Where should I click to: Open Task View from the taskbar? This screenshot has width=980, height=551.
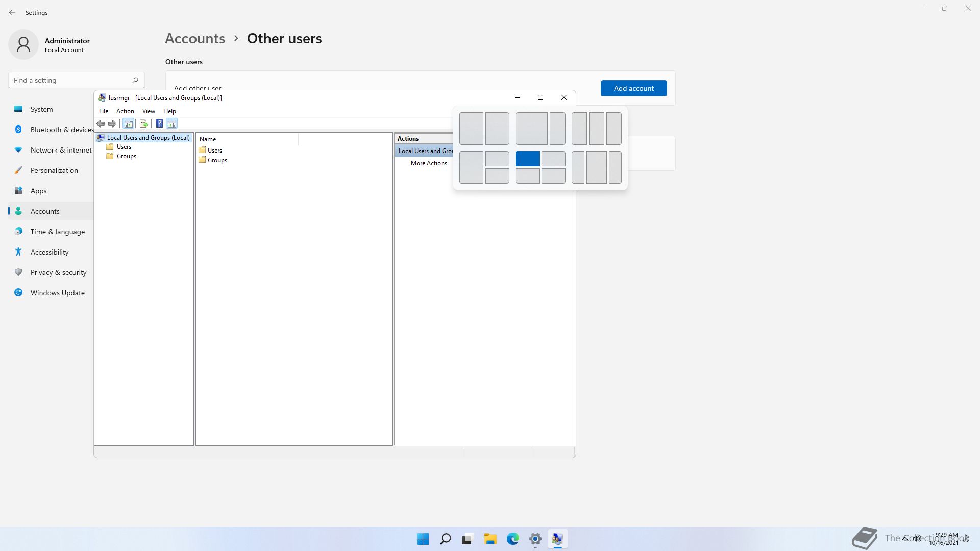click(x=468, y=539)
